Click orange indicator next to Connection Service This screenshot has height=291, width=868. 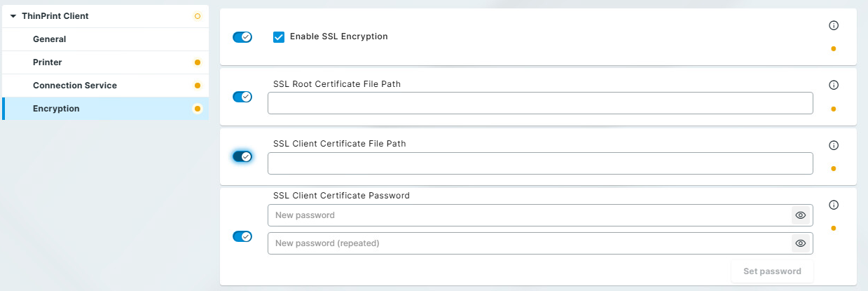198,86
